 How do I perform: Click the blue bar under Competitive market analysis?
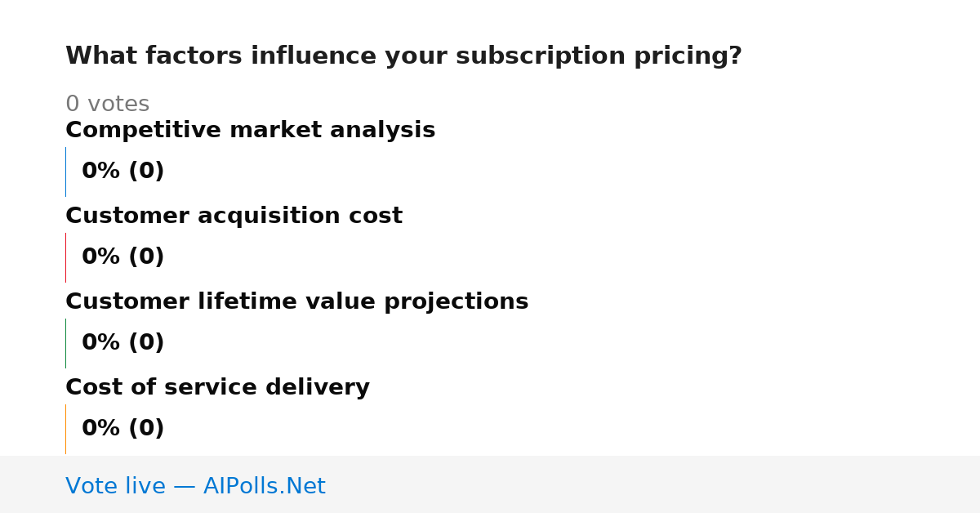pos(66,172)
